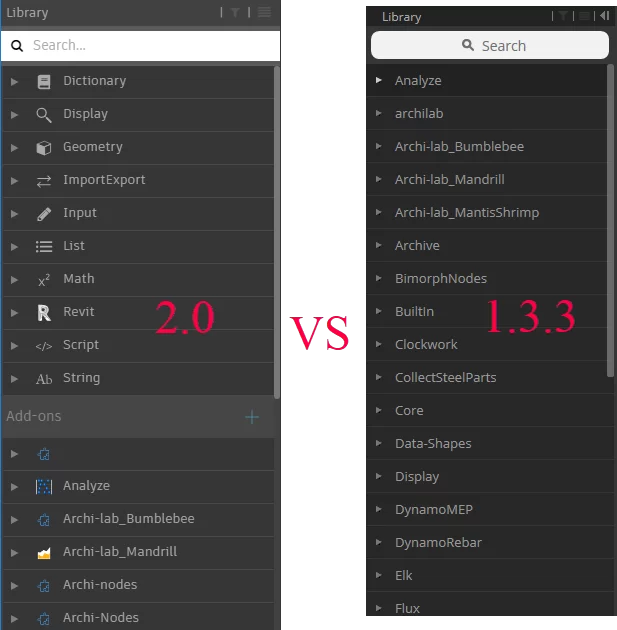The width and height of the screenshot is (617, 630).
Task: Click the Dictionary book icon
Action: click(44, 82)
